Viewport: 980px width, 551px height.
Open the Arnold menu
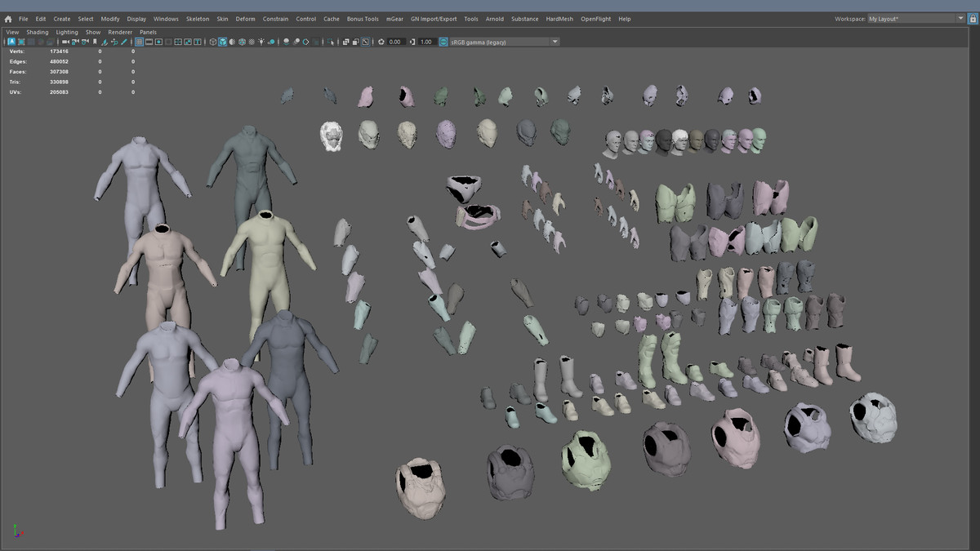pyautogui.click(x=494, y=19)
